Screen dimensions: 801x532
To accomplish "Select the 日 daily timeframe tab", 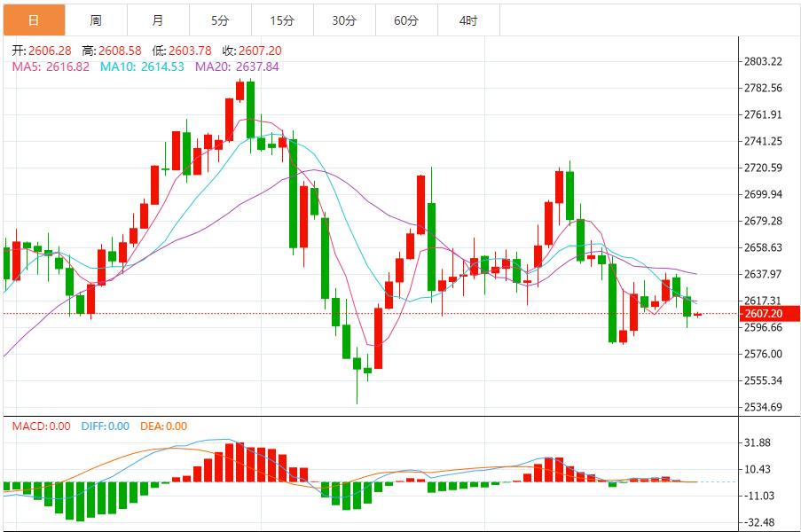I will [35, 20].
